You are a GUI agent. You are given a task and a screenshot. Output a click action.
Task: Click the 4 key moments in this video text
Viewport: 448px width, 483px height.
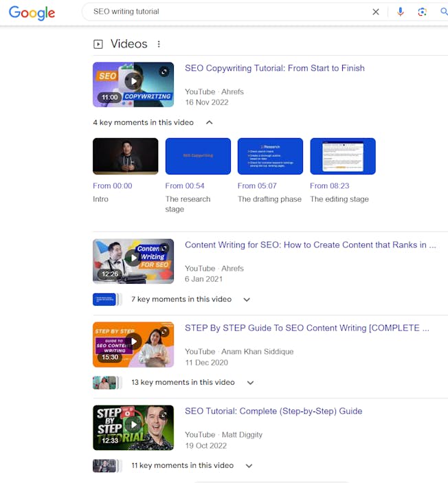click(144, 122)
